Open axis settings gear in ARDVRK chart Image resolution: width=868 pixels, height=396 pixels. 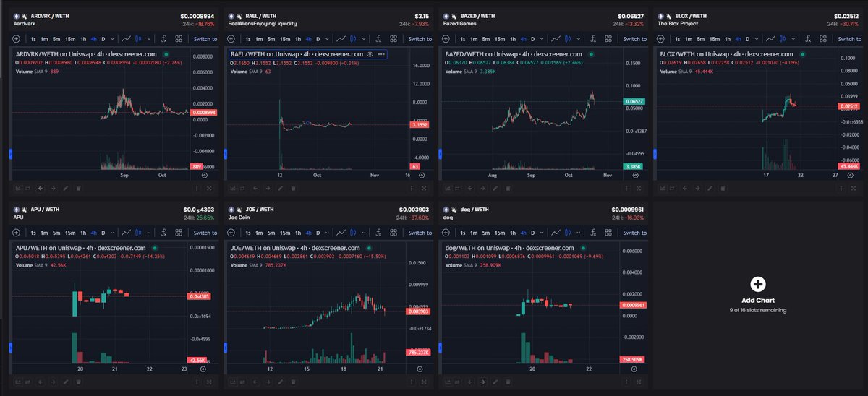coord(204,175)
